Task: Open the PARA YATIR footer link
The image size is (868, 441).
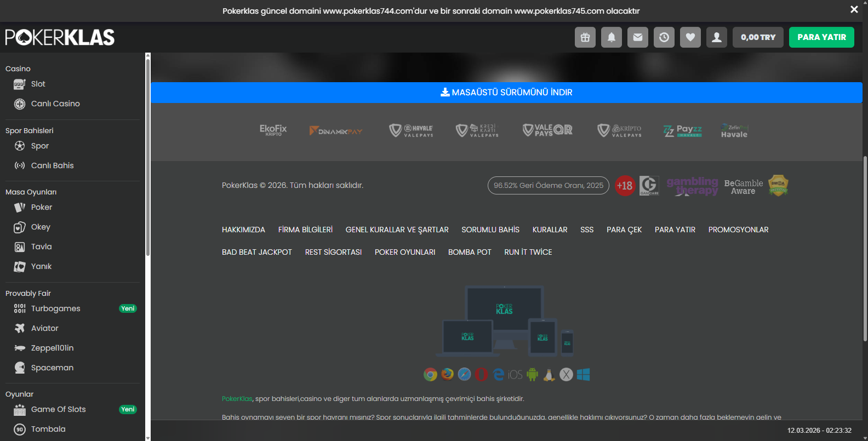Action: (675, 230)
